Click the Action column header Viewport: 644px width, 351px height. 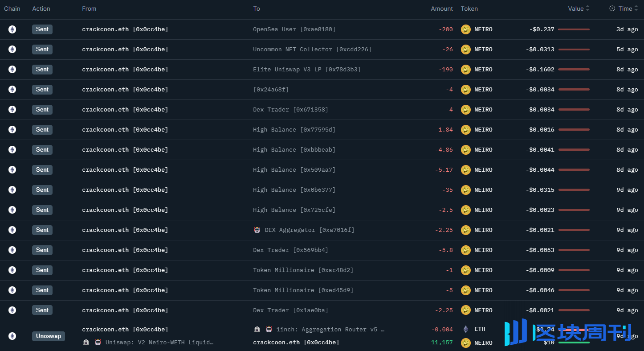coord(41,8)
